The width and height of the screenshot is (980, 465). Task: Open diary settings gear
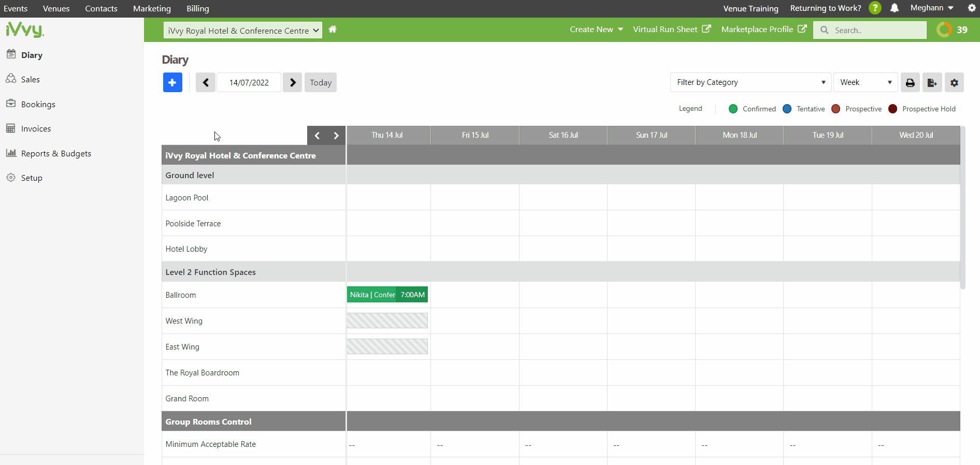pos(954,82)
